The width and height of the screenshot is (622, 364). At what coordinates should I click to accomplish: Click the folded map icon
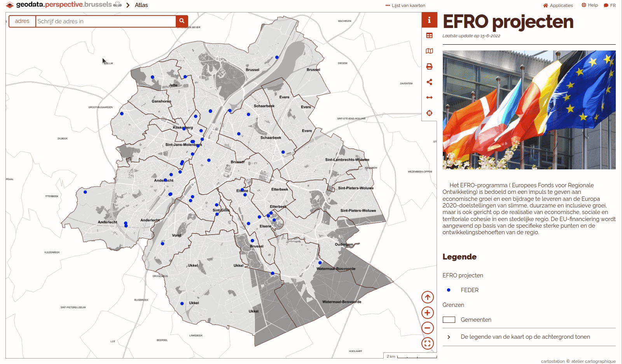click(x=429, y=51)
